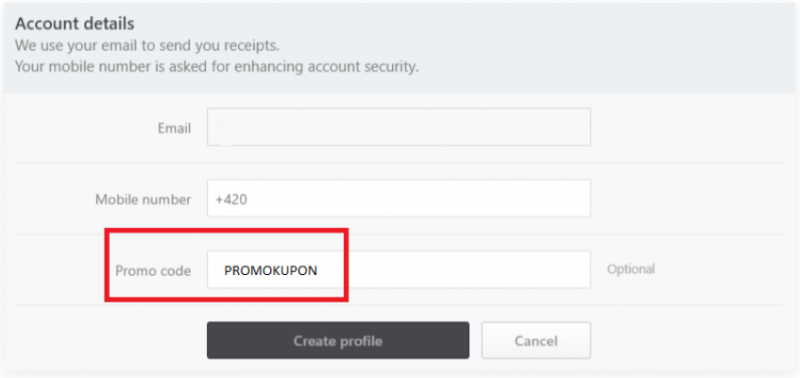
Task: Click the Email input field
Action: tap(398, 127)
